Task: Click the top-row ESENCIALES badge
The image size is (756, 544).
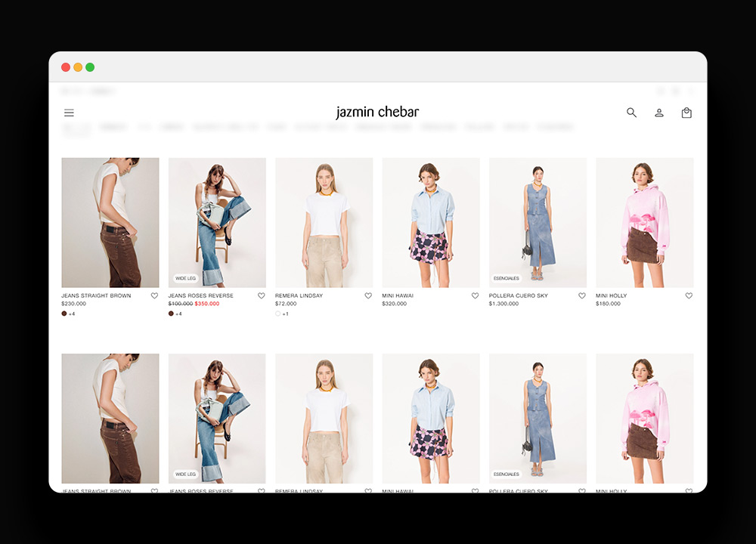Action: coord(507,279)
